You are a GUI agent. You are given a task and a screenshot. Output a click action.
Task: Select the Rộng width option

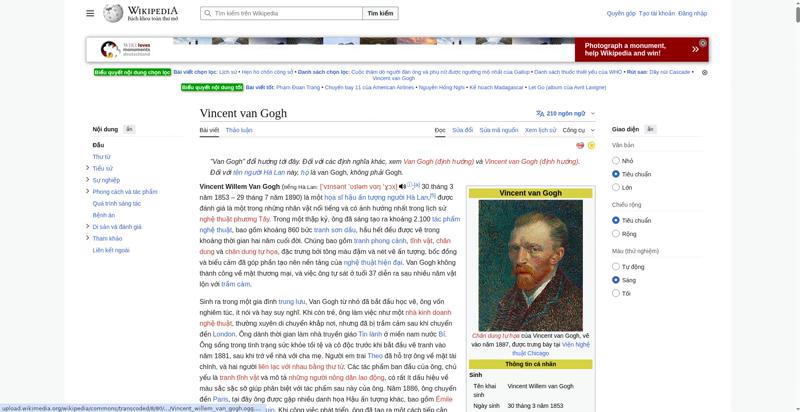(x=616, y=234)
